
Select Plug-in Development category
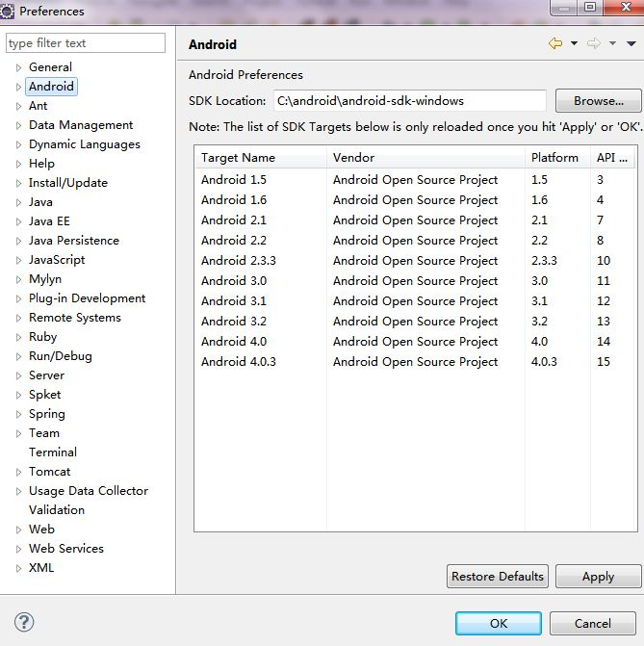pos(87,298)
